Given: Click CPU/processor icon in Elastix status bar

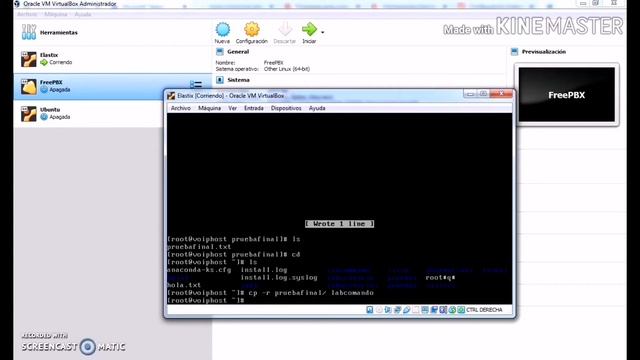Looking at the screenshot, I should coord(443,310).
